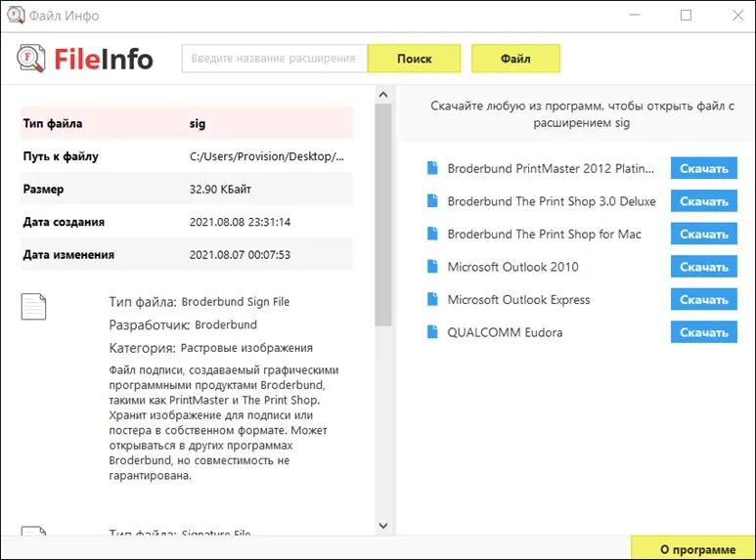The image size is (756, 560).
Task: Click Broderbund PrintMaster 2012 Platin... program name
Action: click(551, 168)
